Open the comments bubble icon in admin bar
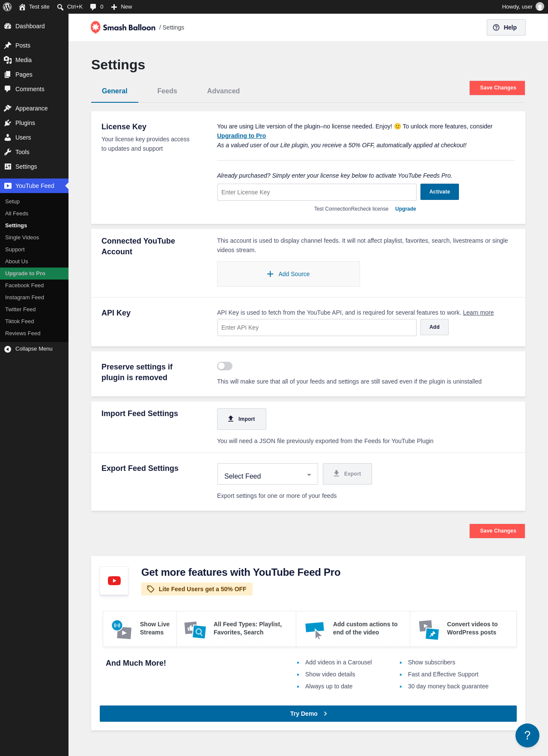Screen dimensions: 548x756 click(93, 7)
